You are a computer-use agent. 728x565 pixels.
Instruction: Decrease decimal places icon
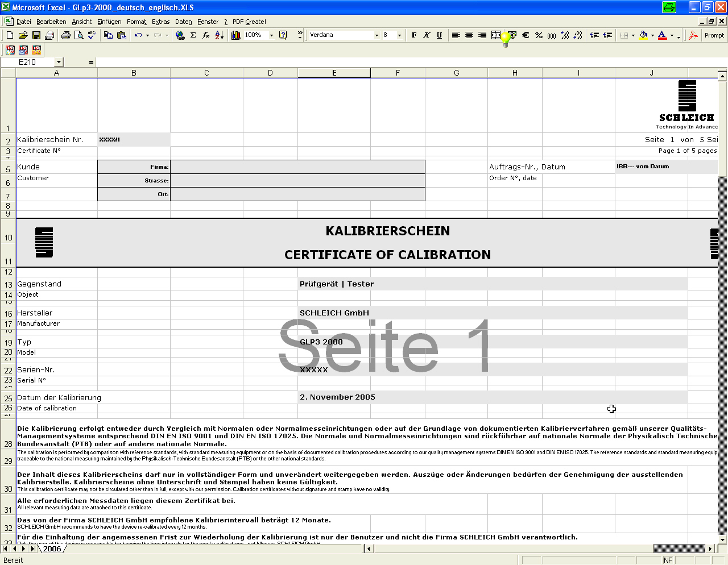[578, 35]
